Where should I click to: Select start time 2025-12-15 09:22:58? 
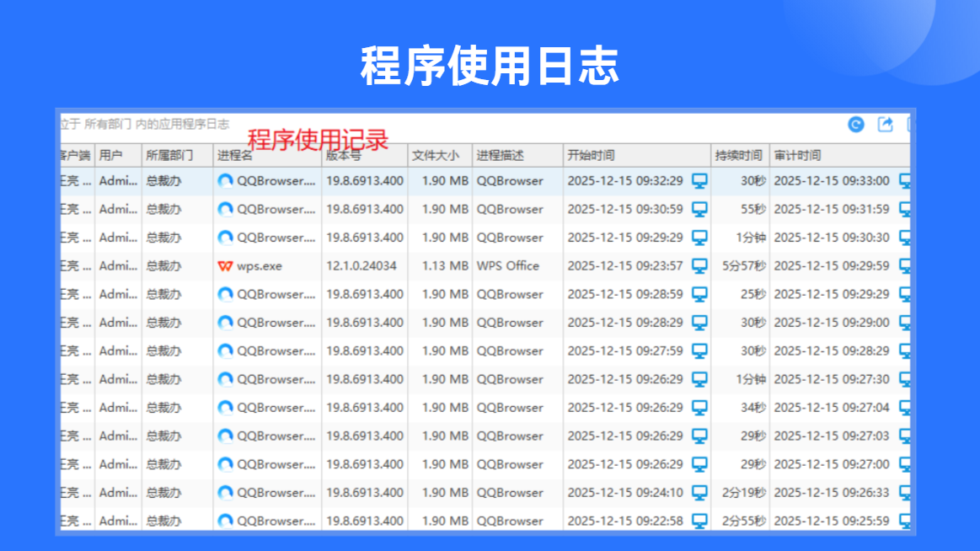click(x=625, y=521)
